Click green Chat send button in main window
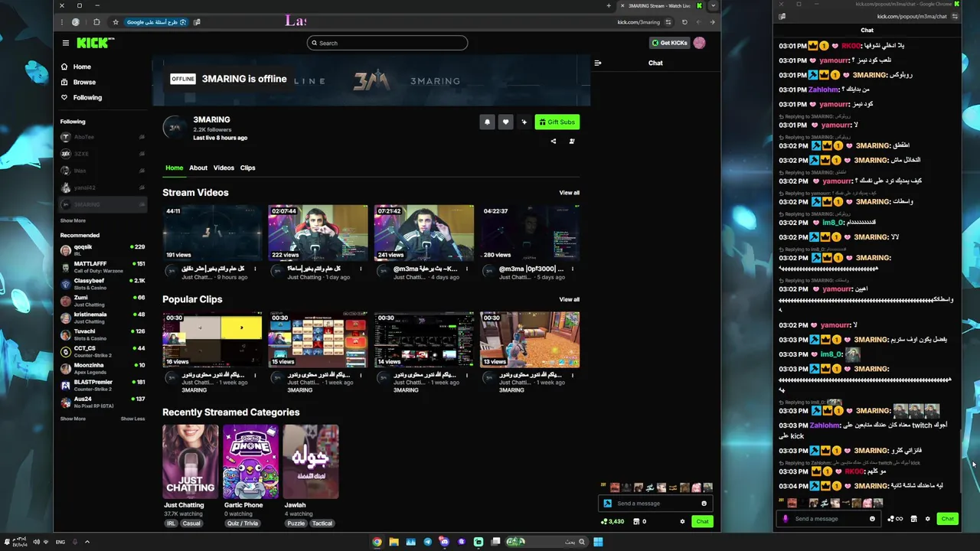Image resolution: width=980 pixels, height=551 pixels. tap(702, 521)
